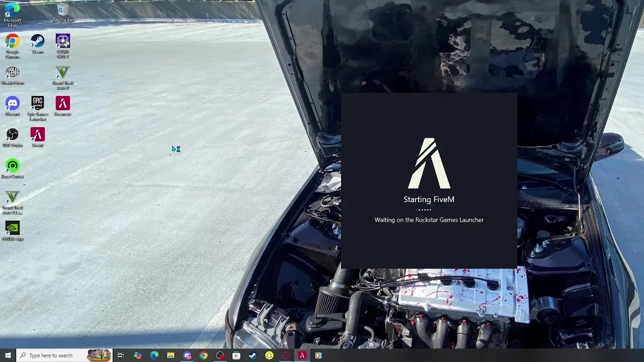
Task: Open Microsoft Store from the taskbar
Action: click(236, 355)
